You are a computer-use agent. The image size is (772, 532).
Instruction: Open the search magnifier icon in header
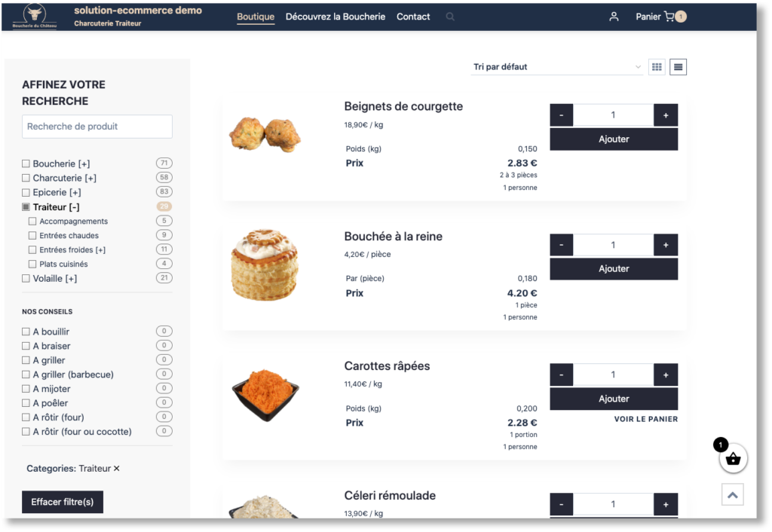[x=450, y=17]
